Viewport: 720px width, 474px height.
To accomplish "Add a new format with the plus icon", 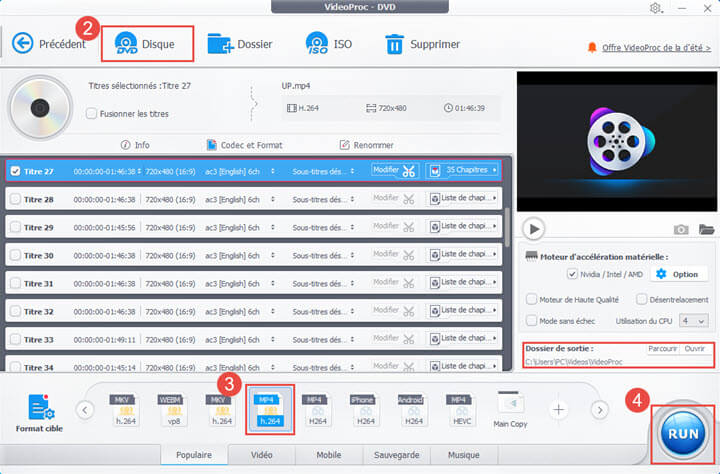I will [558, 409].
